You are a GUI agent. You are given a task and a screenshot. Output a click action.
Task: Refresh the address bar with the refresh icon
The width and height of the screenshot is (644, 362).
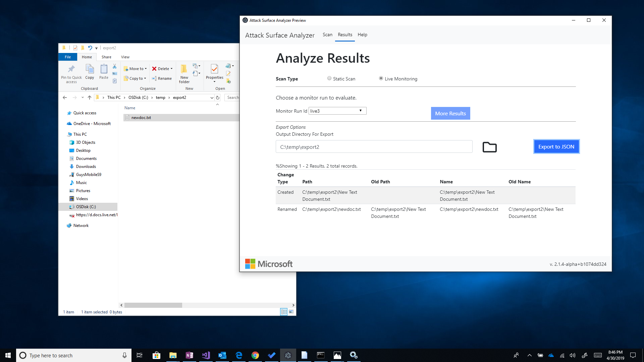pos(217,97)
